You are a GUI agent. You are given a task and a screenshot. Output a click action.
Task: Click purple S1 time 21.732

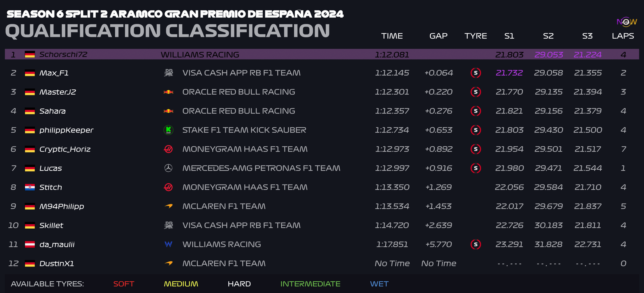(x=509, y=73)
